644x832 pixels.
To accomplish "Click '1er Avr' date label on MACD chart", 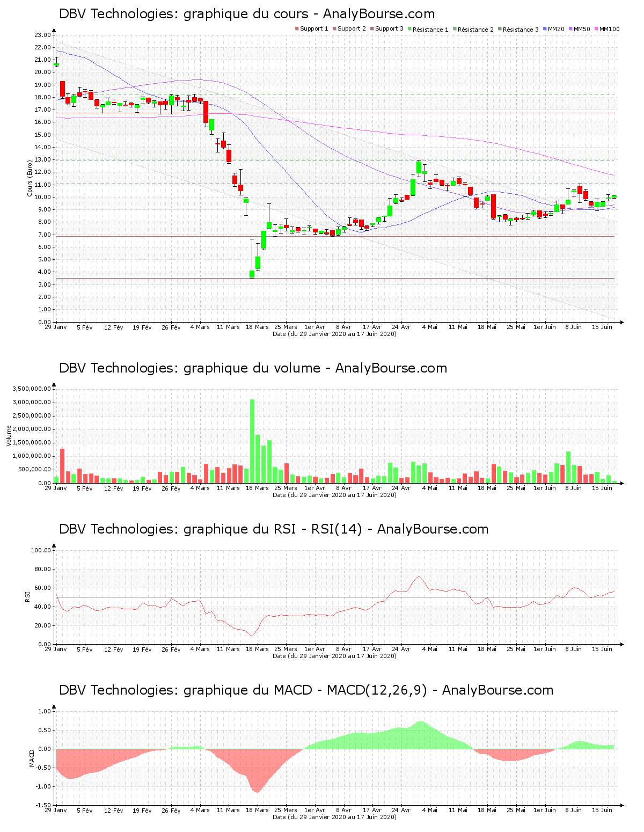I will point(314,810).
